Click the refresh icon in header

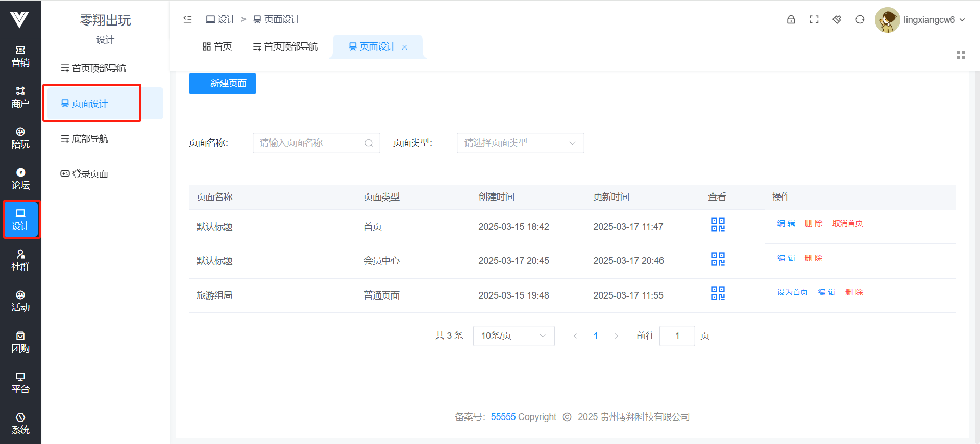click(860, 20)
